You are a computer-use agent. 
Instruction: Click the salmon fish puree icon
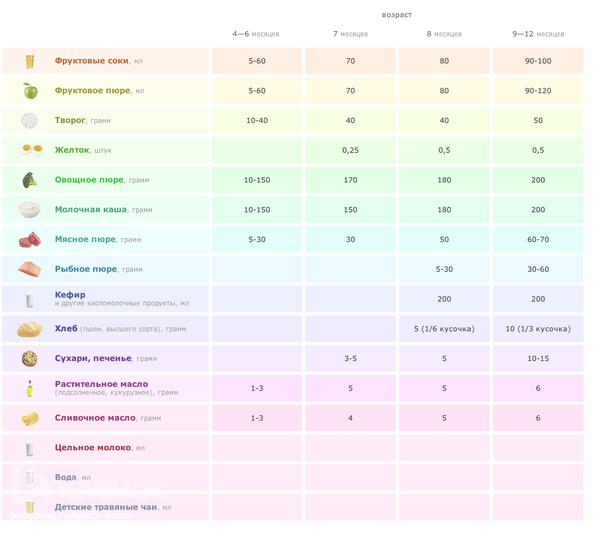(x=29, y=269)
